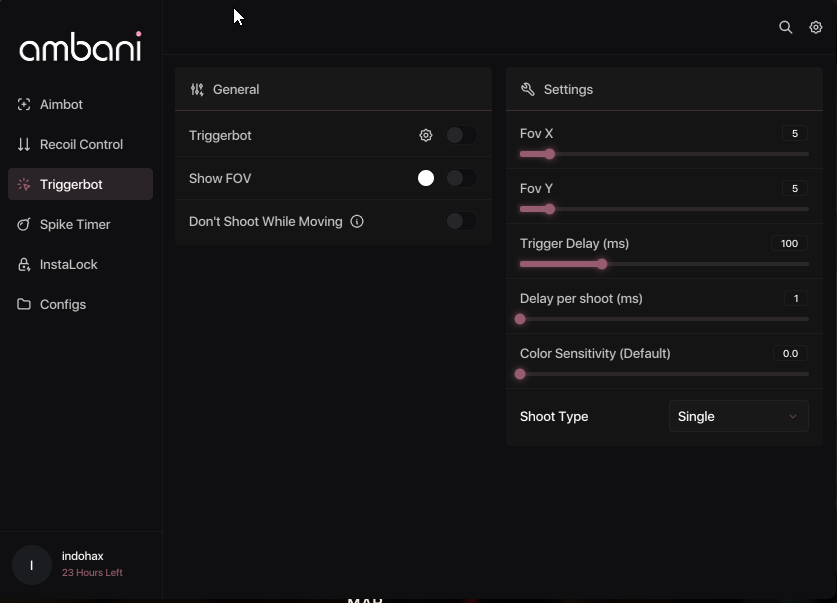Select the Triggerbot menu entry
837x603 pixels.
(x=81, y=184)
